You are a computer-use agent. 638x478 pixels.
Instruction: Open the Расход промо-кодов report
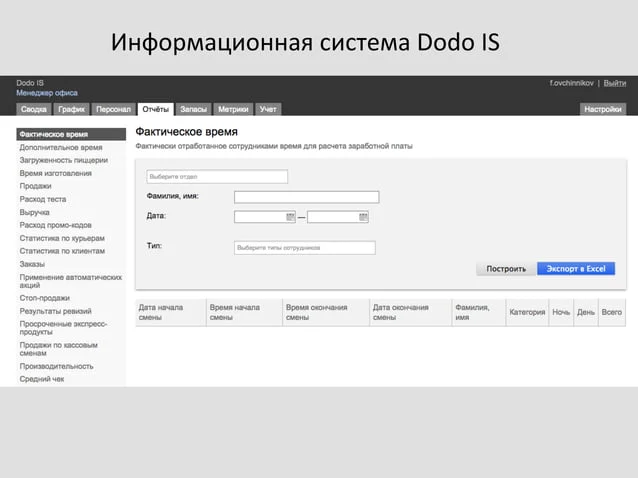point(56,225)
